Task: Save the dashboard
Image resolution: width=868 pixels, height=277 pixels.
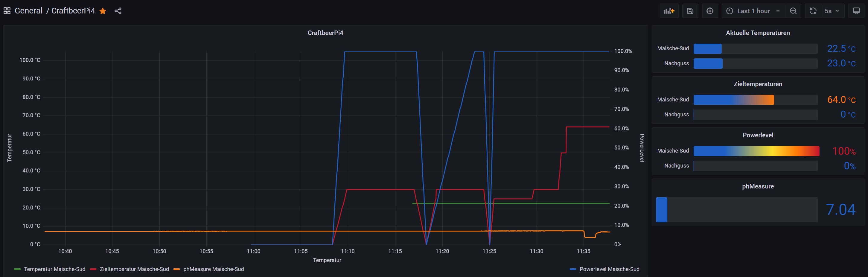Action: point(690,11)
